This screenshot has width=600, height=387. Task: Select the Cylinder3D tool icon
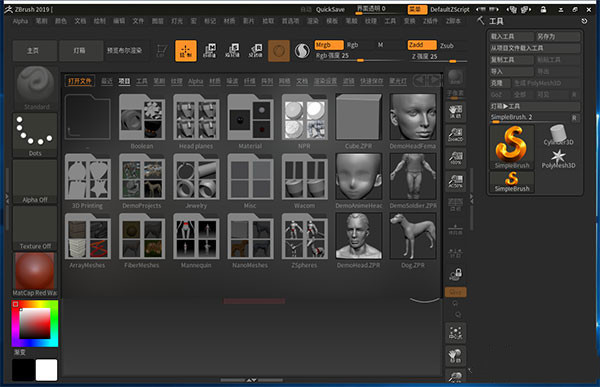(558, 135)
